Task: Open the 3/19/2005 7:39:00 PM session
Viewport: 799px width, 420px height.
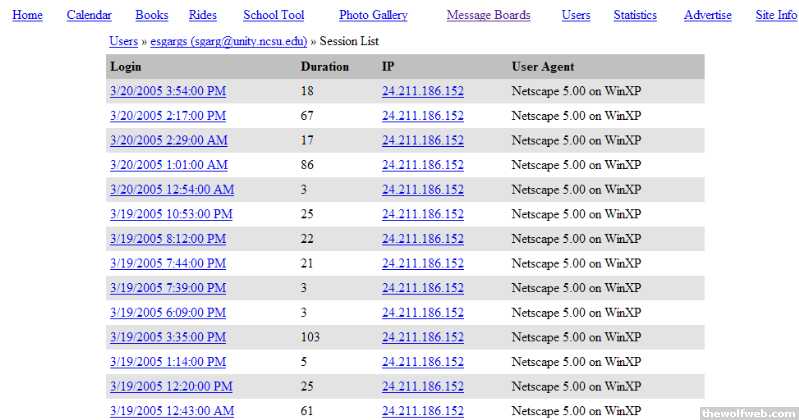Action: pyautogui.click(x=168, y=288)
